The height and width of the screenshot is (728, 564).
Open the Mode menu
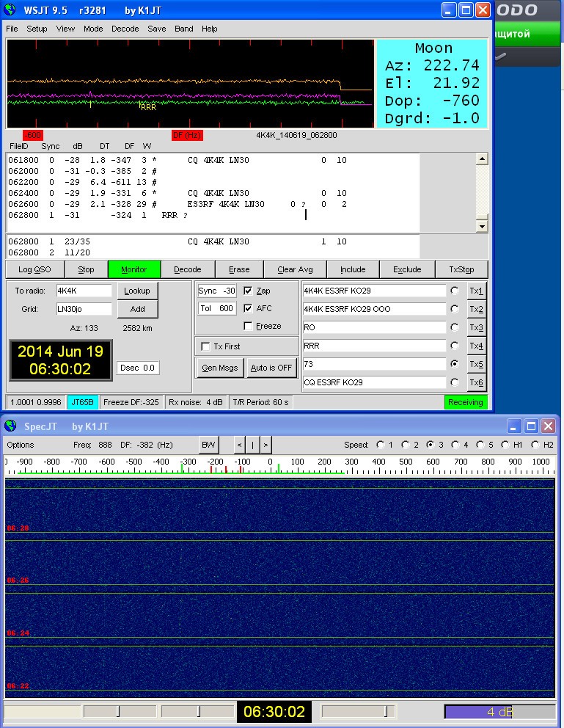93,29
